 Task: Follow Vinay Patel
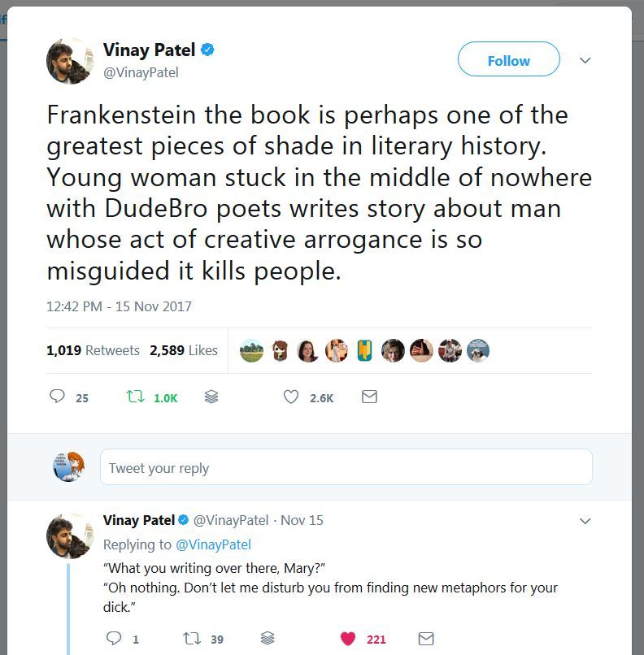[508, 61]
